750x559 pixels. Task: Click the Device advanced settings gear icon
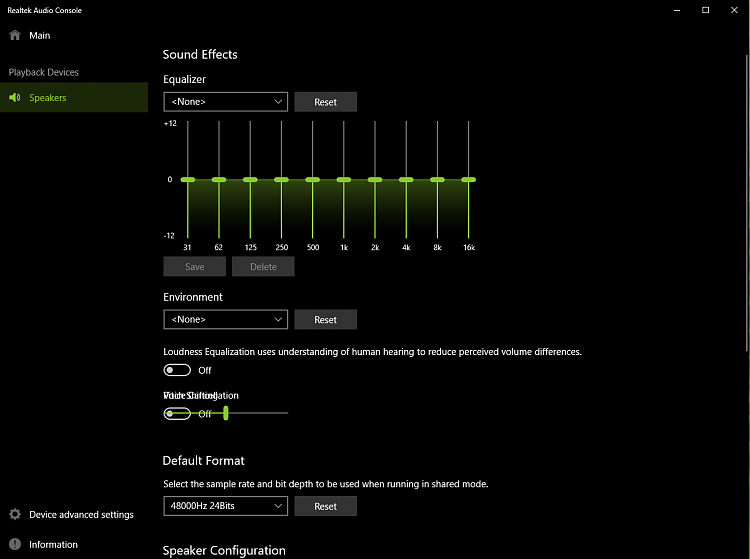pyautogui.click(x=15, y=515)
